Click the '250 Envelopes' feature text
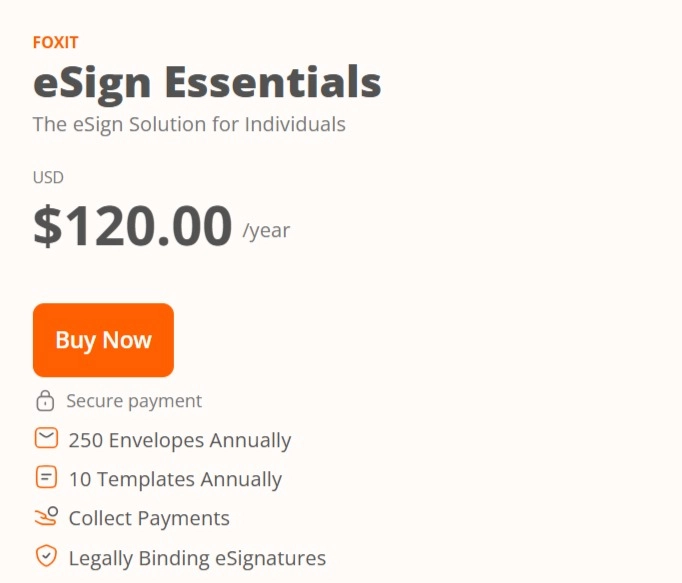This screenshot has height=583, width=682. [x=137, y=440]
